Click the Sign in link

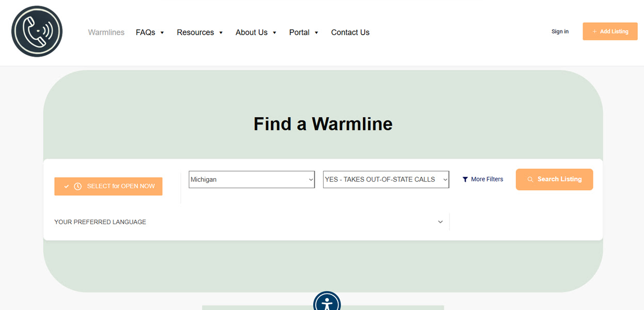pyautogui.click(x=560, y=31)
